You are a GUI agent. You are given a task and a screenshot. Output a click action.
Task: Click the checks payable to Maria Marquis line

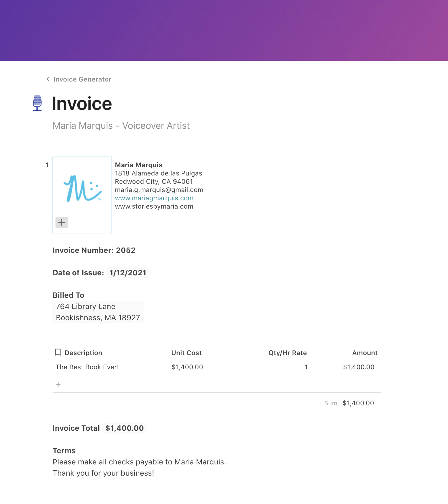[x=139, y=462]
